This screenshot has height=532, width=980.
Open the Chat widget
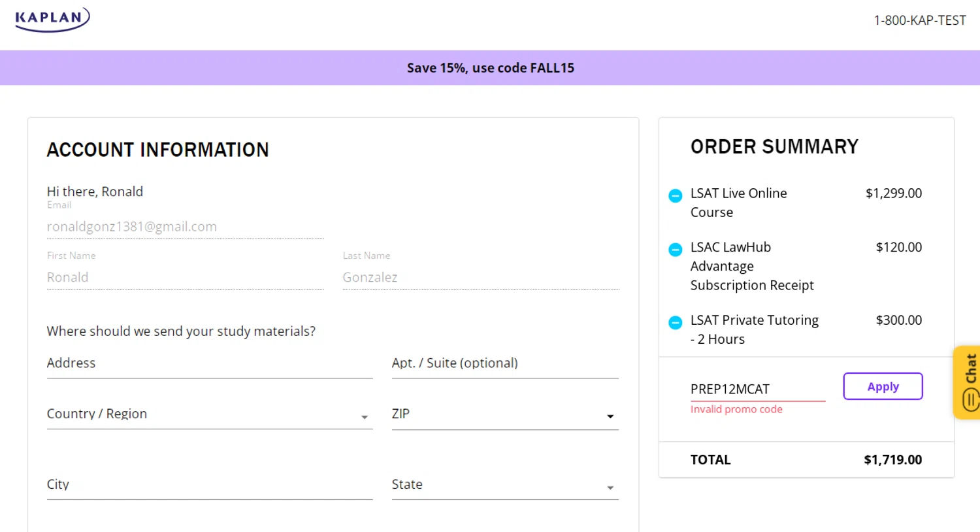point(968,382)
